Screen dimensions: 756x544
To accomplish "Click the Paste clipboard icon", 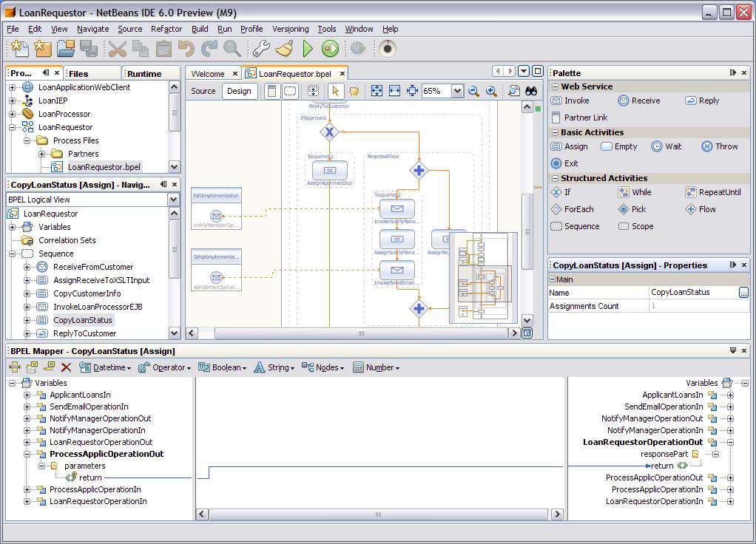I will (163, 49).
